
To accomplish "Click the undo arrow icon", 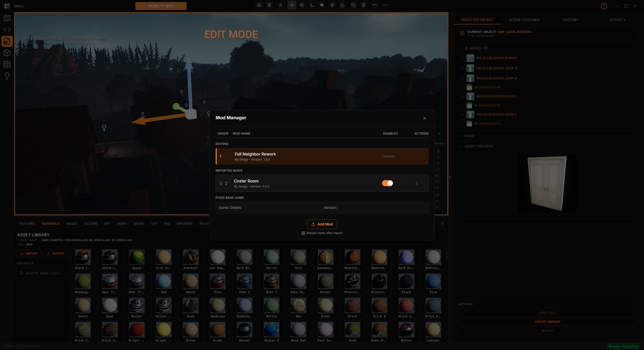I will point(375,5).
